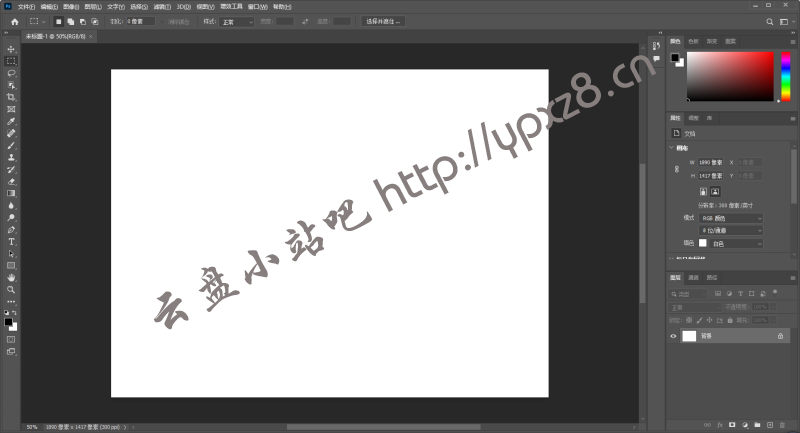The width and height of the screenshot is (800, 433).
Task: Select the Blur tool
Action: (x=11, y=206)
